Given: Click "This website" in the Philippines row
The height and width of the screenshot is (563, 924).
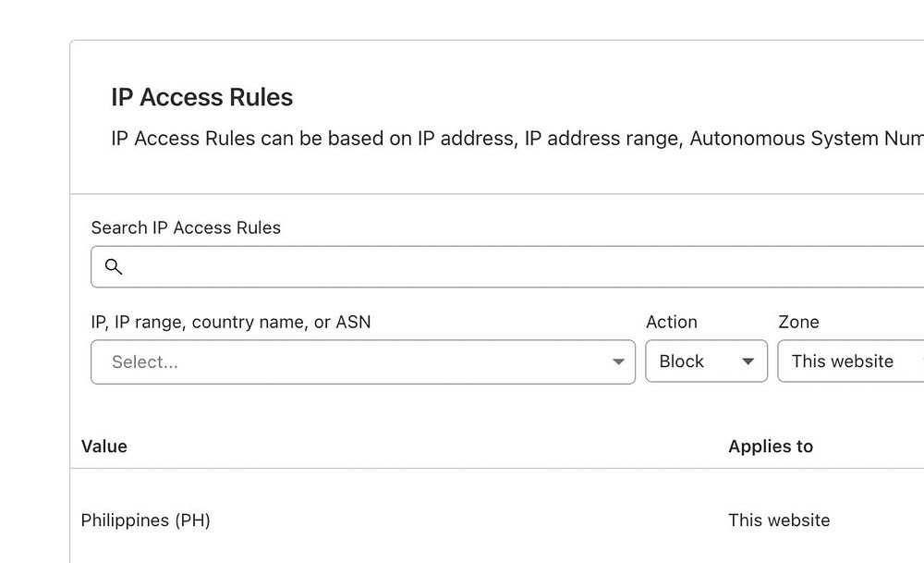Looking at the screenshot, I should [x=779, y=520].
